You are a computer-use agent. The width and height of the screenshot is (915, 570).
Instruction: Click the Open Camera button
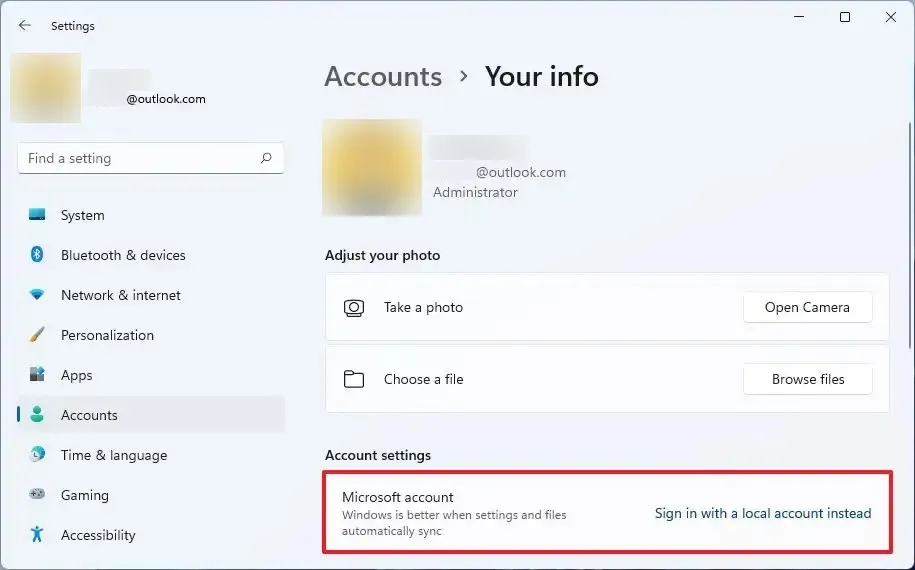(807, 307)
